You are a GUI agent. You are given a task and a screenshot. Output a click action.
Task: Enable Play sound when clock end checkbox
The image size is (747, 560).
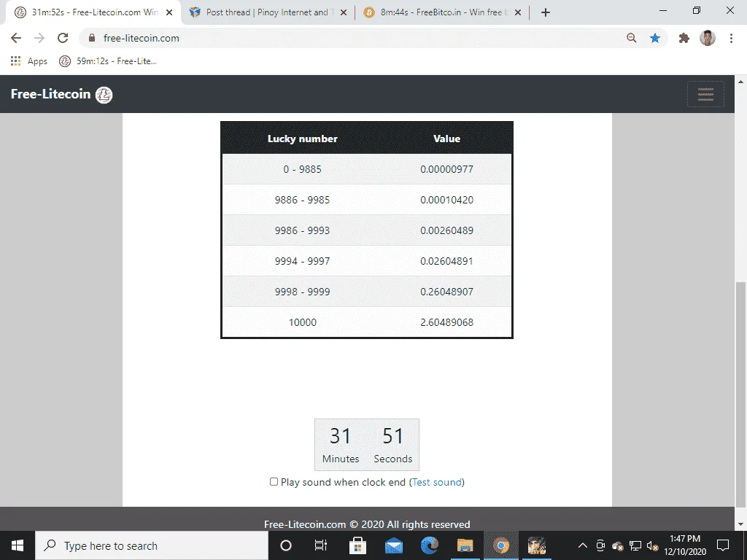(x=274, y=482)
